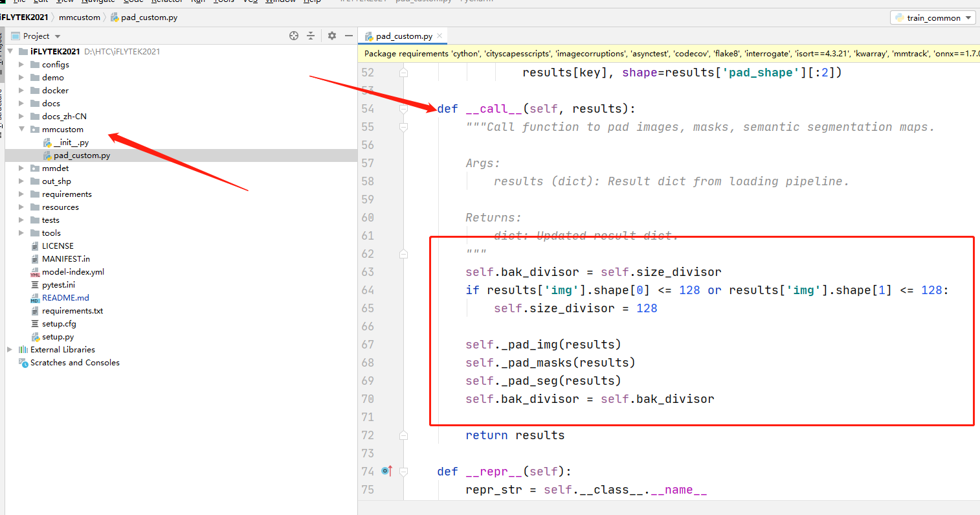Select the pad_custom.py editor tab
This screenshot has width=980, height=515.
404,36
